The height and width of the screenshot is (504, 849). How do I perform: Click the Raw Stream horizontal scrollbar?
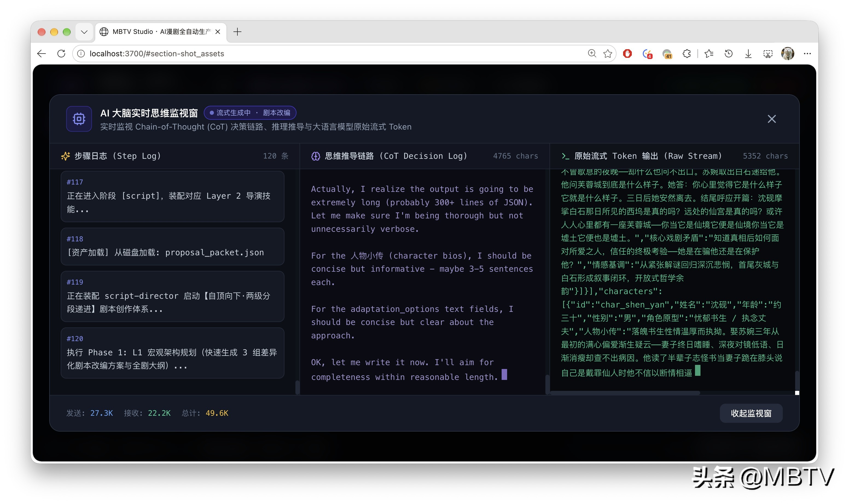coord(625,392)
